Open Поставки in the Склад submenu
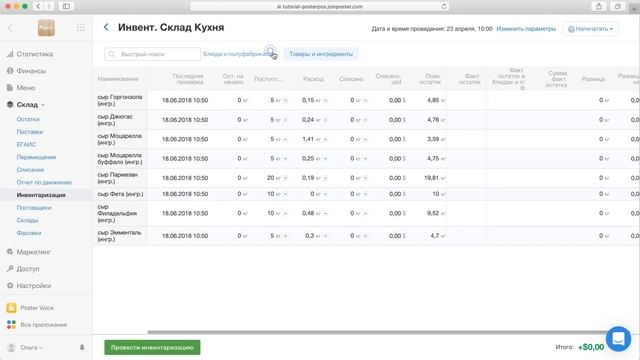This screenshot has height=360, width=640. [x=30, y=132]
